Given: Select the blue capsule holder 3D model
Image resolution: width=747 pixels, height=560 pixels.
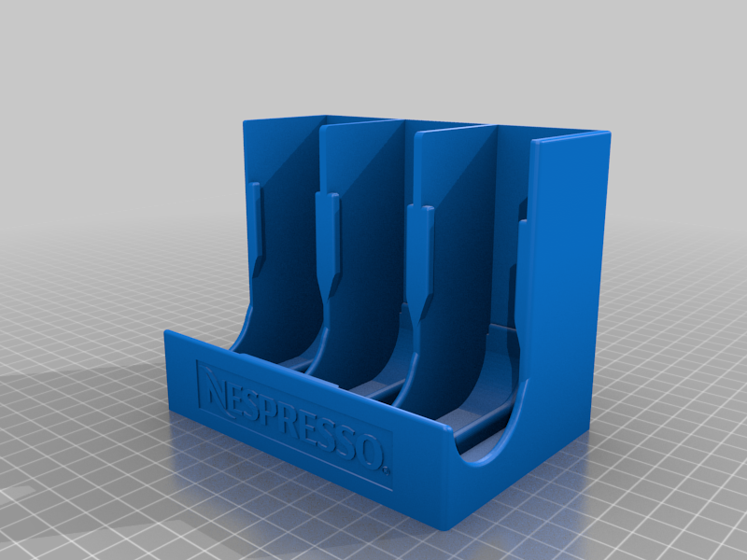Looking at the screenshot, I should [x=388, y=322].
